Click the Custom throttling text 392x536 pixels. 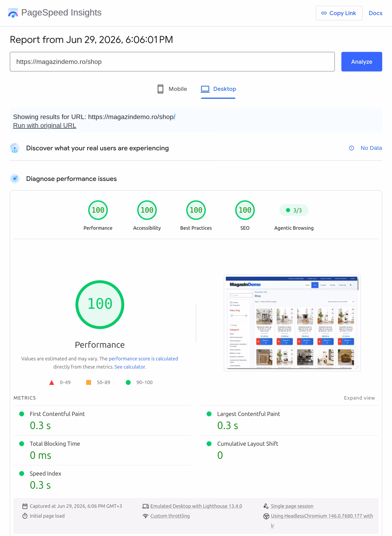coord(170,516)
